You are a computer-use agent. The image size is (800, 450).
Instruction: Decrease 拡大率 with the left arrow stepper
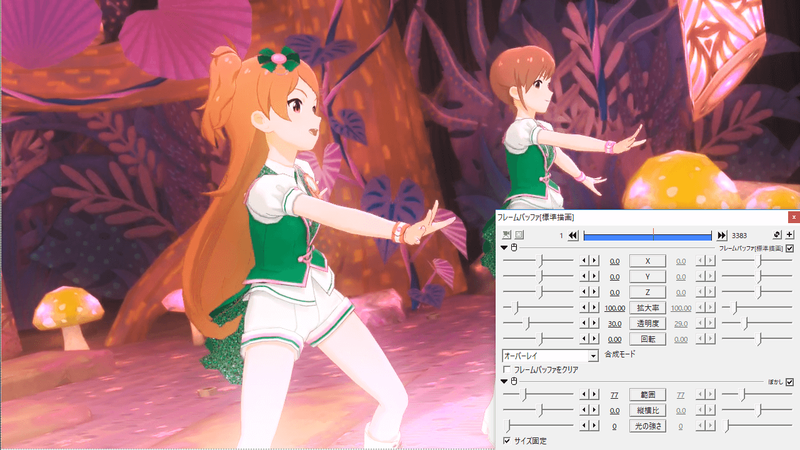[x=584, y=308]
